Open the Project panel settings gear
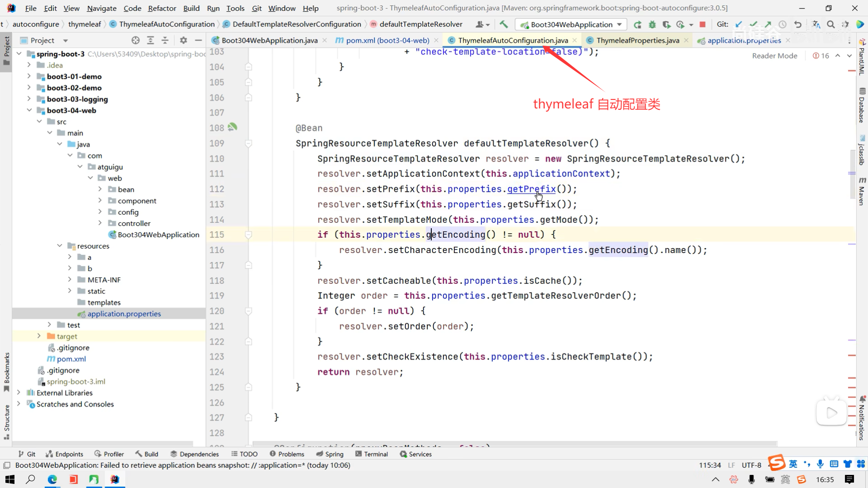 pos(183,40)
